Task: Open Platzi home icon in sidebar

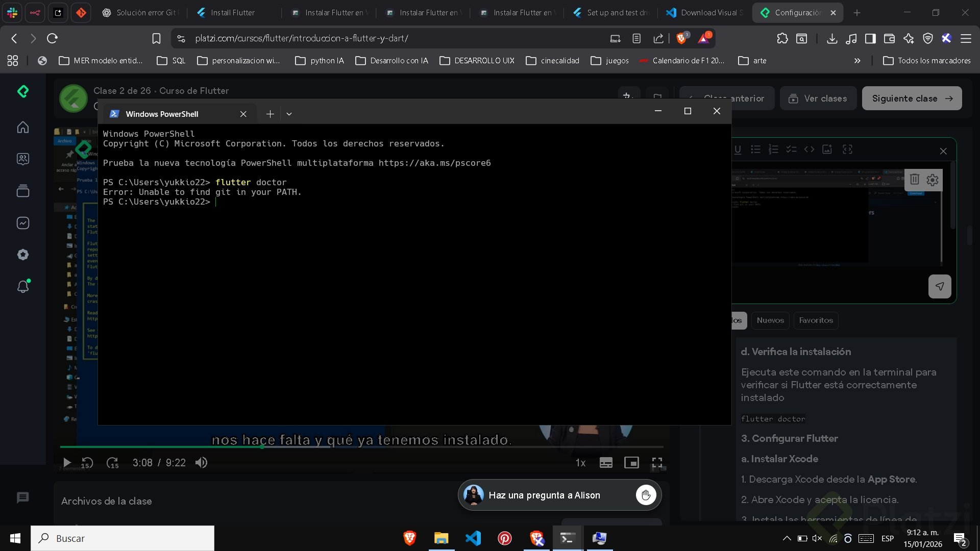Action: [23, 127]
